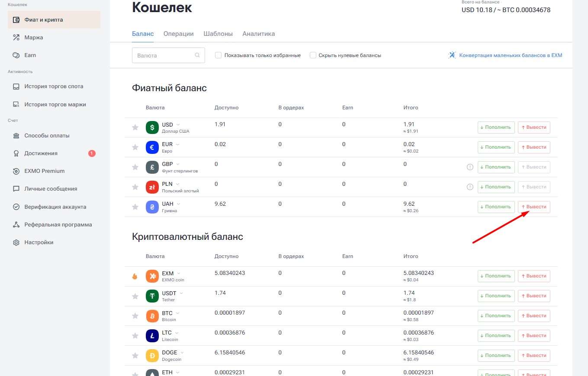Image resolution: width=588 pixels, height=376 pixels.
Task: Click the EXMO Premium icon
Action: [16, 171]
